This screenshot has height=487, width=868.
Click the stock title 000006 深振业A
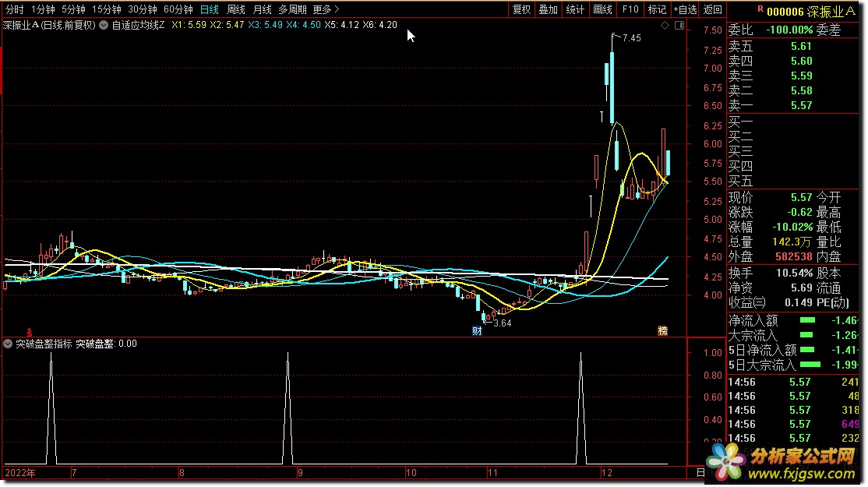pos(810,11)
